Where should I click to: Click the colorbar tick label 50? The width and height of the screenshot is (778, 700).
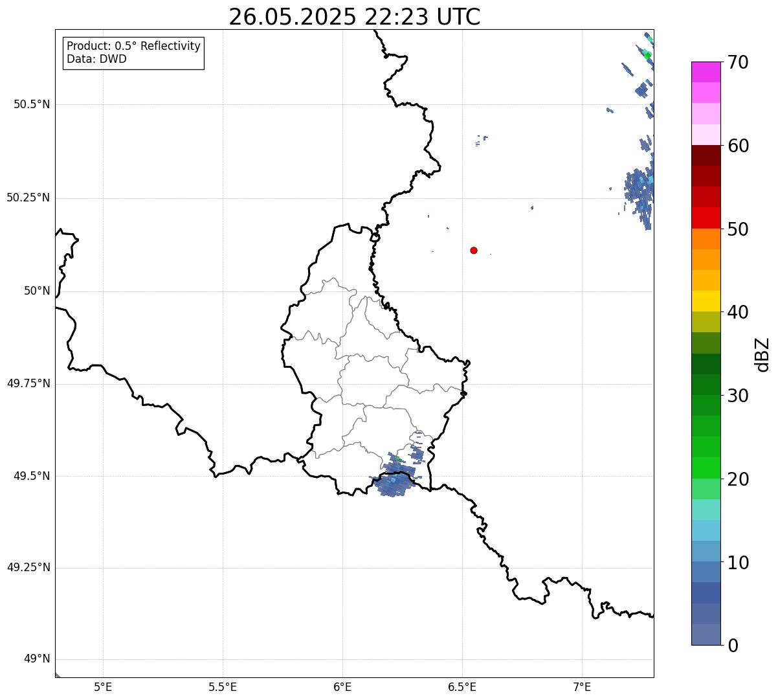(x=739, y=230)
